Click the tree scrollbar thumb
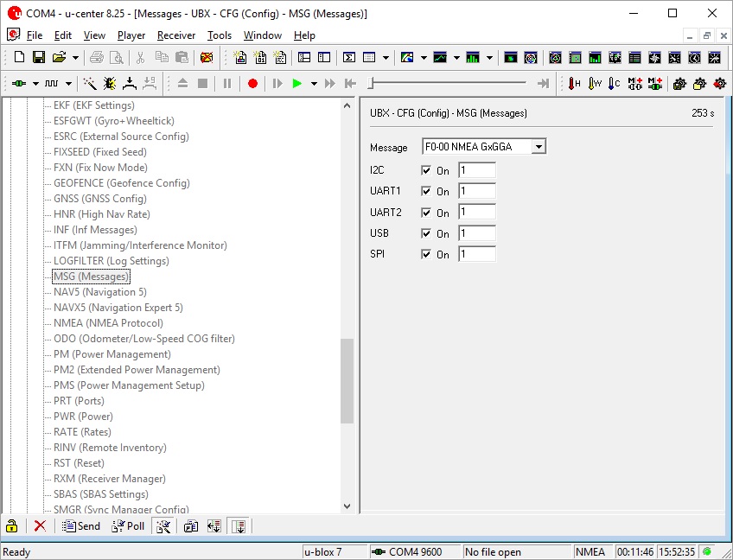Image resolution: width=733 pixels, height=560 pixels. (347, 381)
